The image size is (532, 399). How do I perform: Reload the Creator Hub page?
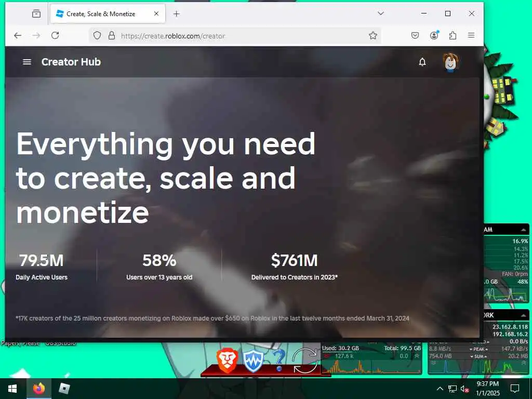(x=55, y=35)
